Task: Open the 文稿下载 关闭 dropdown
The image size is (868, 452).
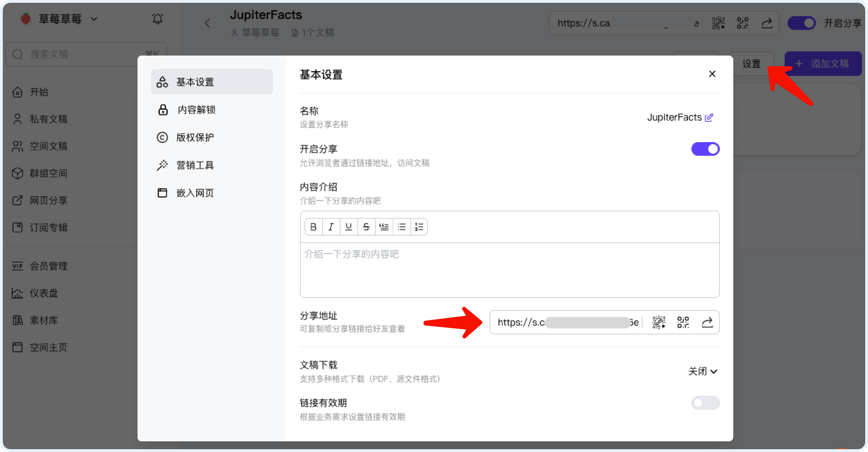Action: (702, 371)
